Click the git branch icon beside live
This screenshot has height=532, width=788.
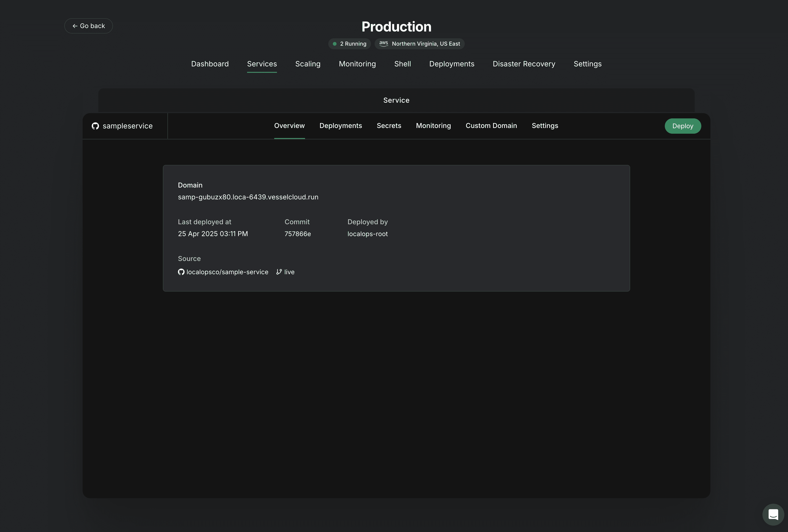click(279, 272)
